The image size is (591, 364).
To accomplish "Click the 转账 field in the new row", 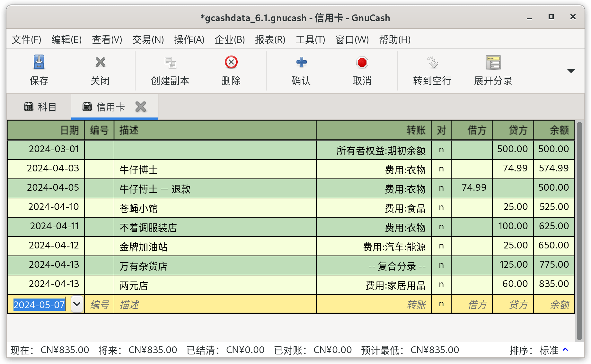I will pos(374,304).
